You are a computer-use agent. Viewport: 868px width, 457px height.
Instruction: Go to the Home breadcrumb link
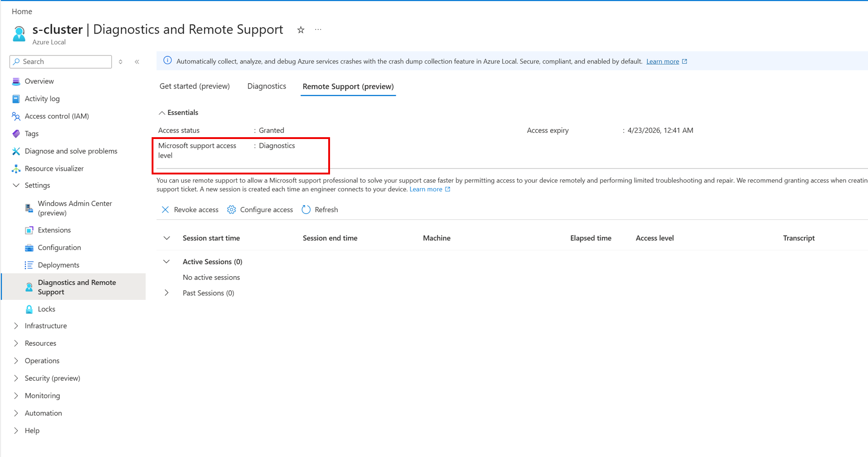pyautogui.click(x=22, y=11)
